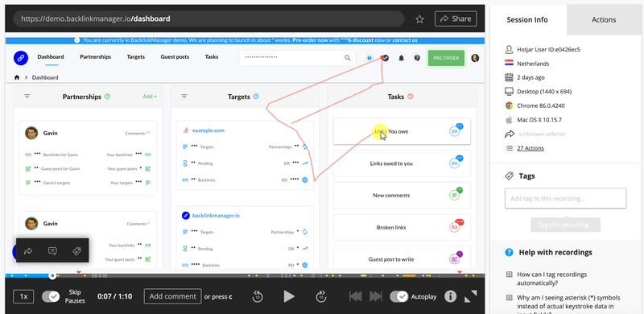Open the New comments task
This screenshot has width=644, height=314.
point(402,195)
